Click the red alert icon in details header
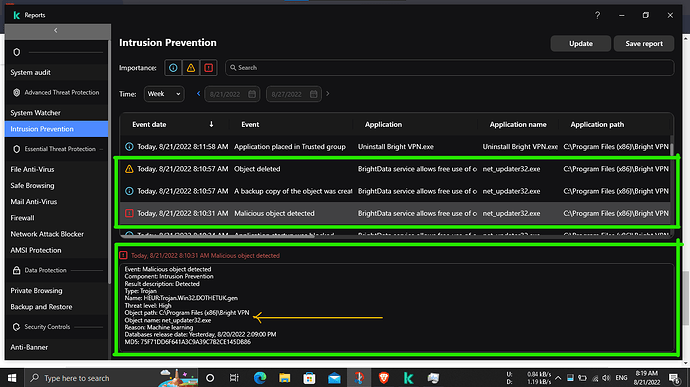The width and height of the screenshot is (690, 387). coord(123,255)
